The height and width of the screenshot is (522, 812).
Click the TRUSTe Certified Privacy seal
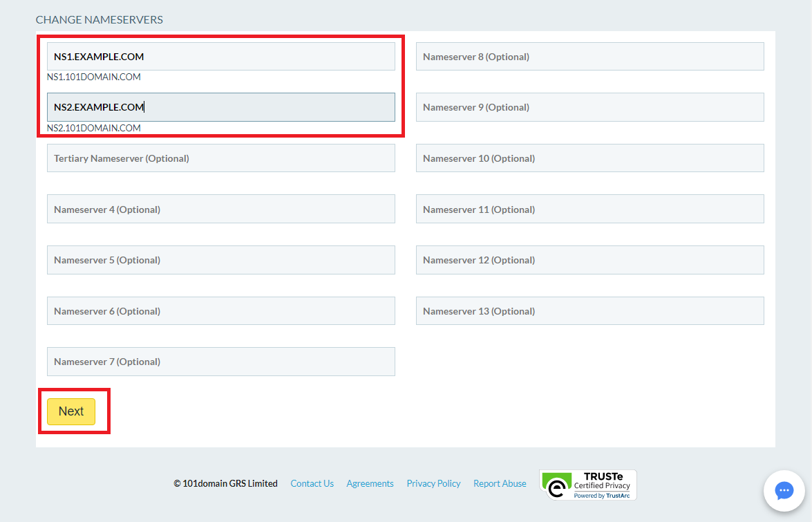(587, 484)
